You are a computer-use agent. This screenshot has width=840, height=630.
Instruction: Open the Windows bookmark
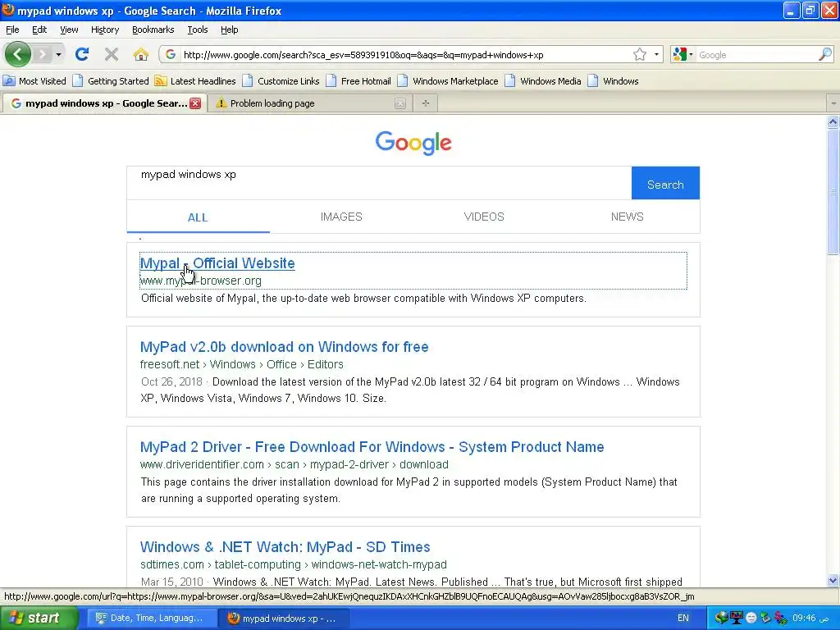tap(614, 81)
